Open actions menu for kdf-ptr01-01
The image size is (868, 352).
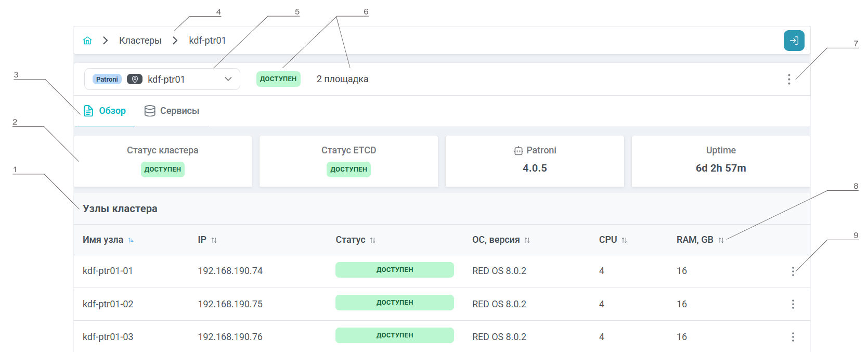point(793,271)
